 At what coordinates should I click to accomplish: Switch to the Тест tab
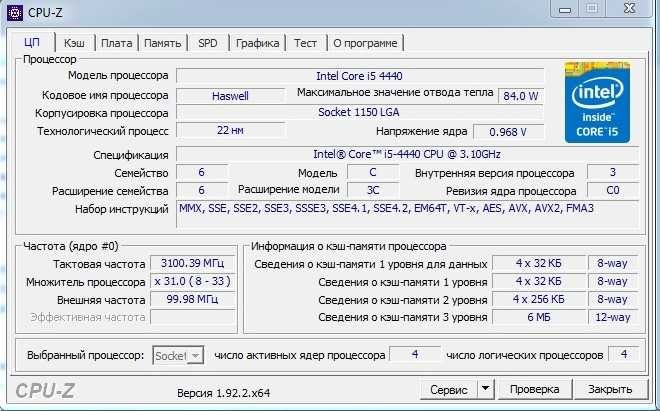305,43
